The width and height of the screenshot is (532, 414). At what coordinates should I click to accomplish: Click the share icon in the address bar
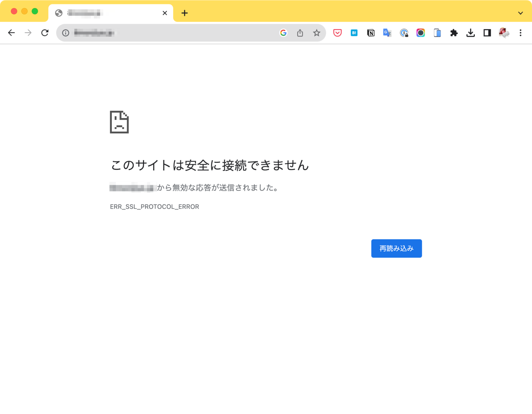[300, 33]
